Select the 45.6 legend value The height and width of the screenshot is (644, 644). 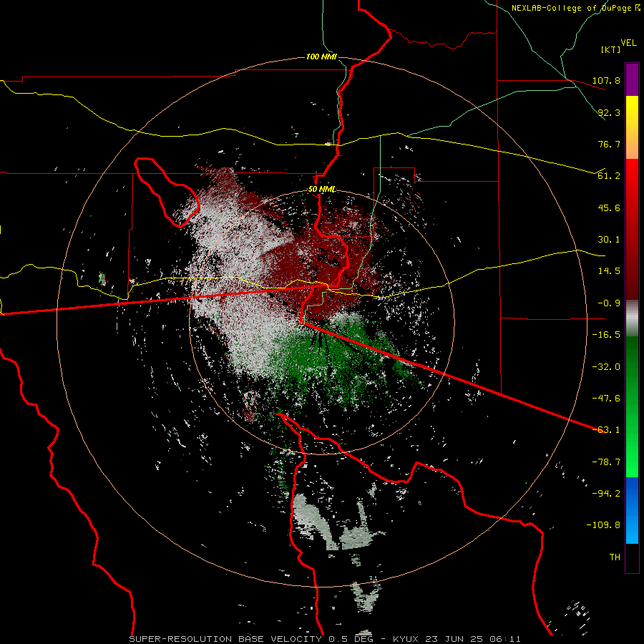[609, 208]
